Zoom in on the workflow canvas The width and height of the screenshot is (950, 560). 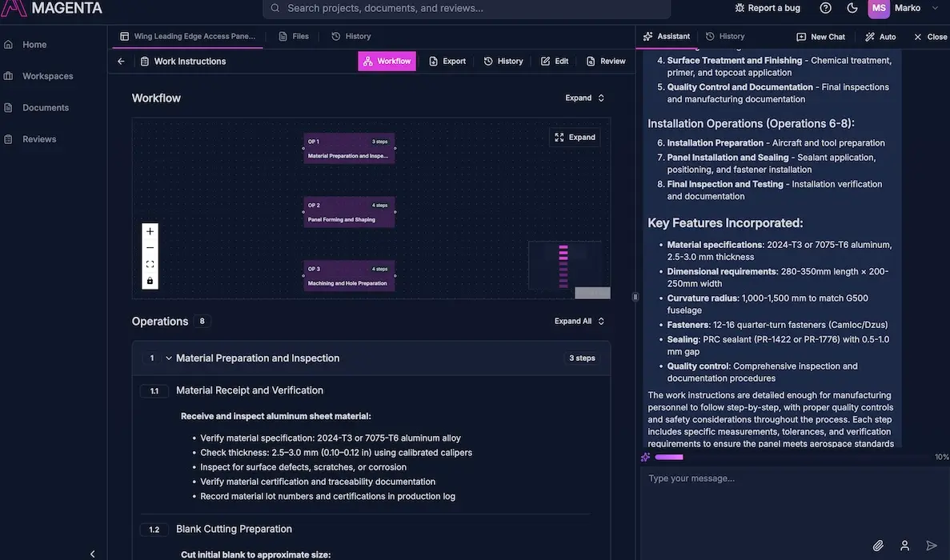(149, 230)
